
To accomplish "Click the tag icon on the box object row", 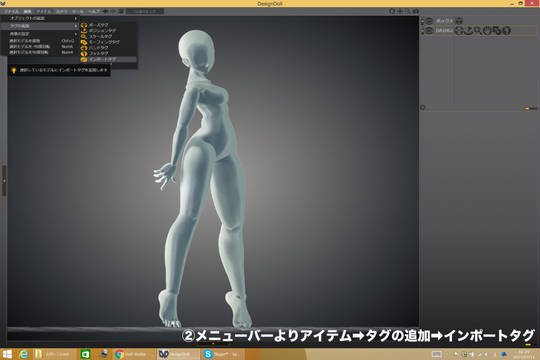I will [459, 21].
